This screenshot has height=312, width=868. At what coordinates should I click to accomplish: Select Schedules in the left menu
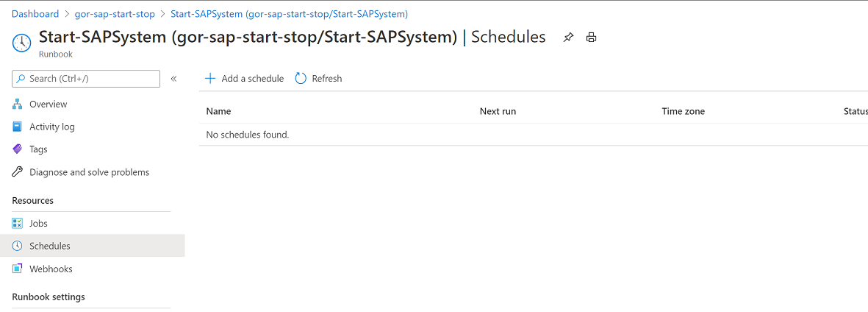(x=93, y=246)
